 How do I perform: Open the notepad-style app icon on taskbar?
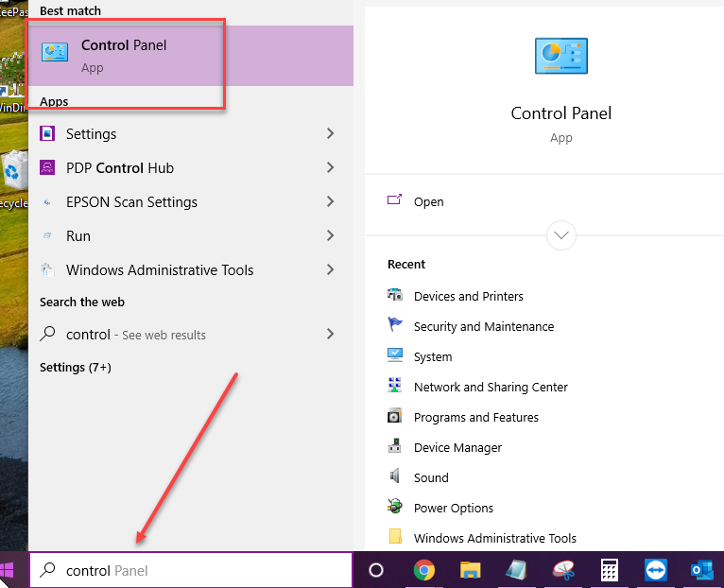pyautogui.click(x=516, y=570)
